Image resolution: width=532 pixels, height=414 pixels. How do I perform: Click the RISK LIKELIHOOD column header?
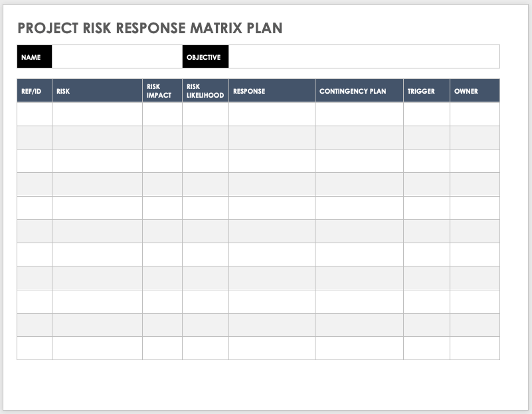pyautogui.click(x=205, y=90)
